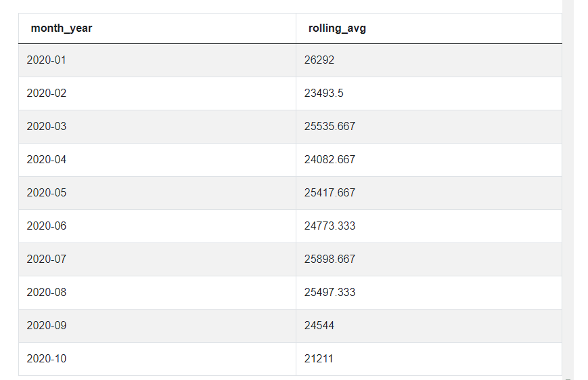
Task: Click the 25497.333 value
Action: (330, 292)
